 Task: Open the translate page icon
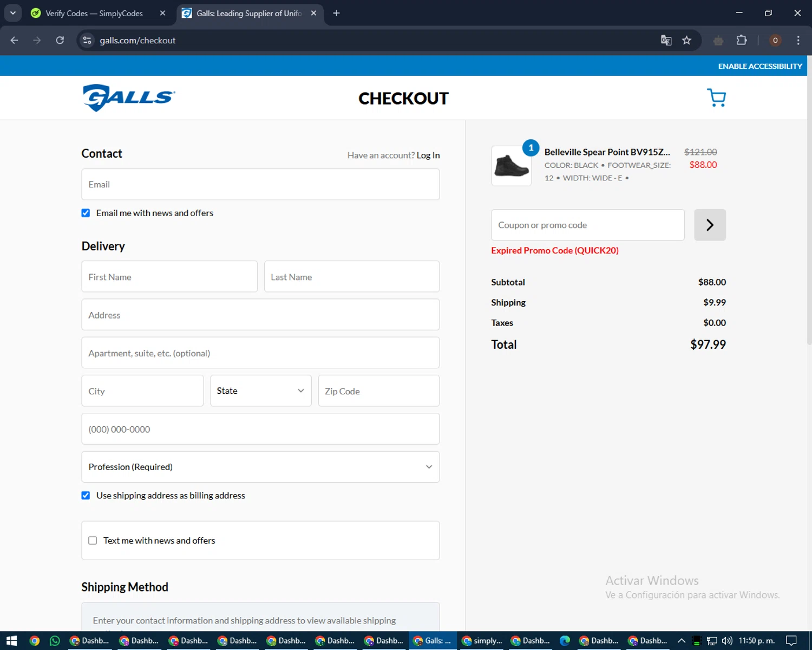[666, 40]
